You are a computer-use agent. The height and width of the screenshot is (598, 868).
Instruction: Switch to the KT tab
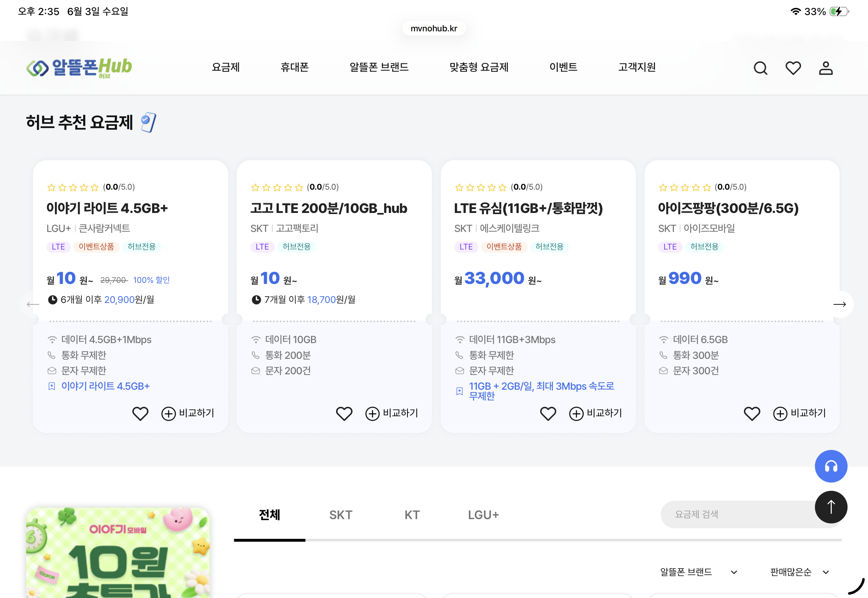(x=412, y=515)
